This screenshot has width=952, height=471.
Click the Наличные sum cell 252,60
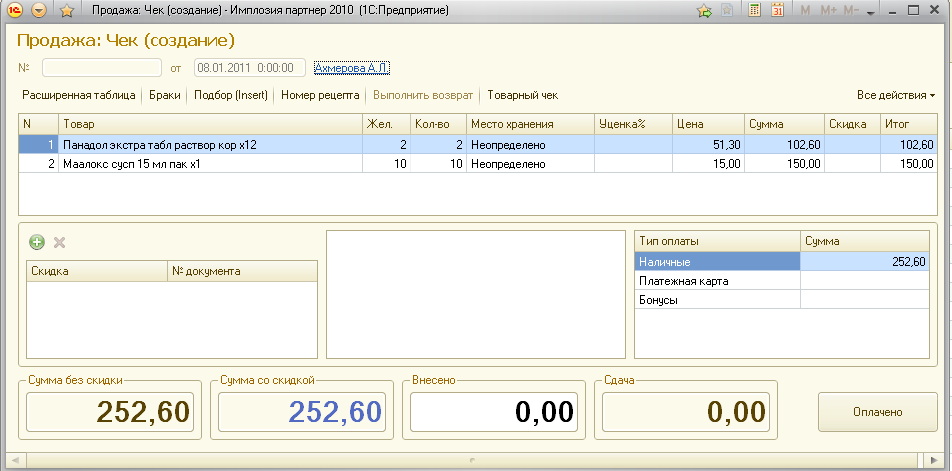[x=865, y=262]
